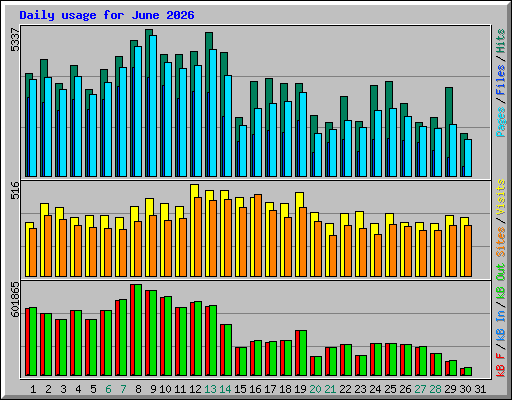Click the green kB Out bar for day 8

(x=138, y=330)
